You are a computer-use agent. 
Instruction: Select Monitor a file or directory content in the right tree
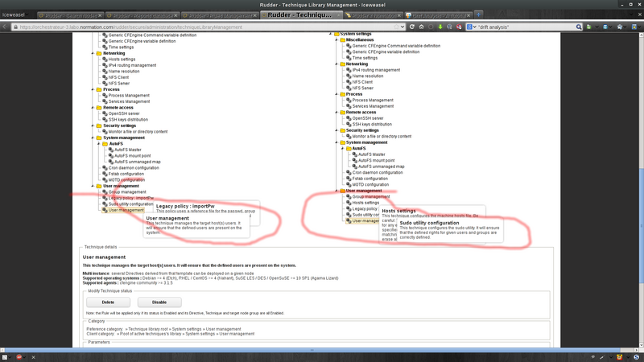(382, 136)
